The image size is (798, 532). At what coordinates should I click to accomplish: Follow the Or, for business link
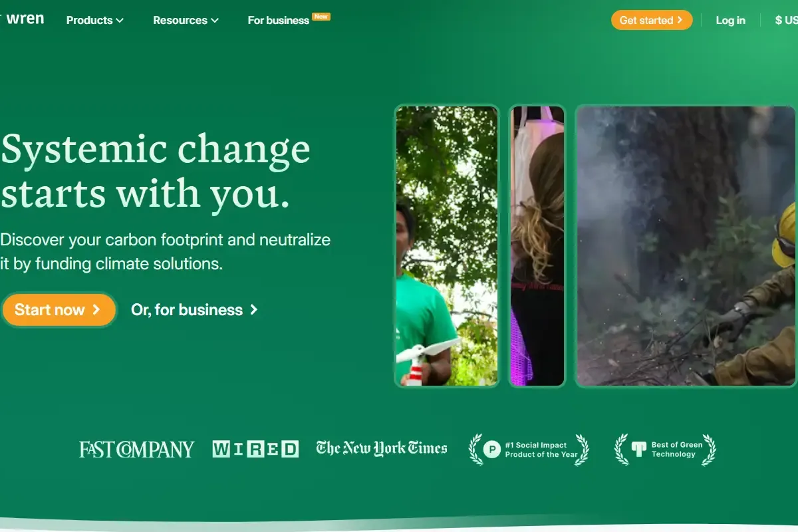[x=194, y=310]
